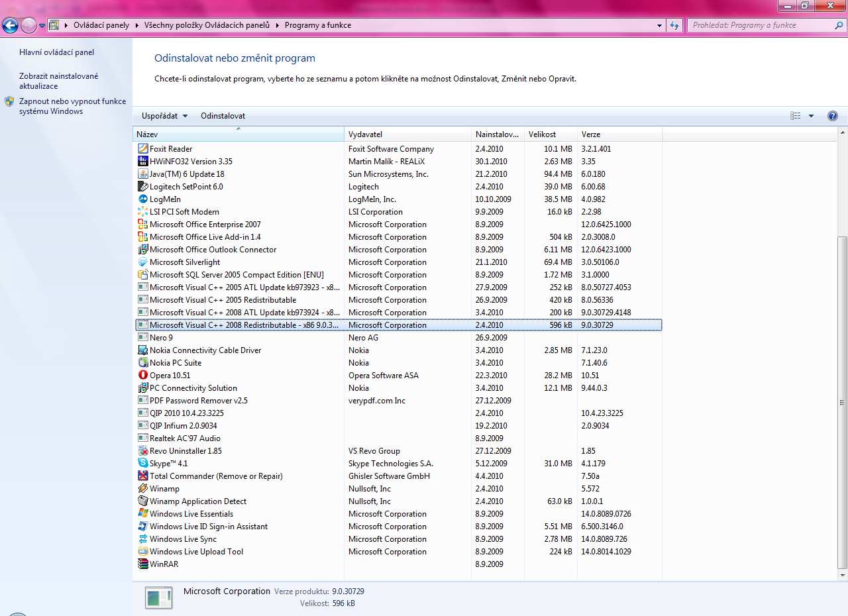Click the Java(TM) 6 Update 18 icon
The width and height of the screenshot is (848, 616).
142,174
